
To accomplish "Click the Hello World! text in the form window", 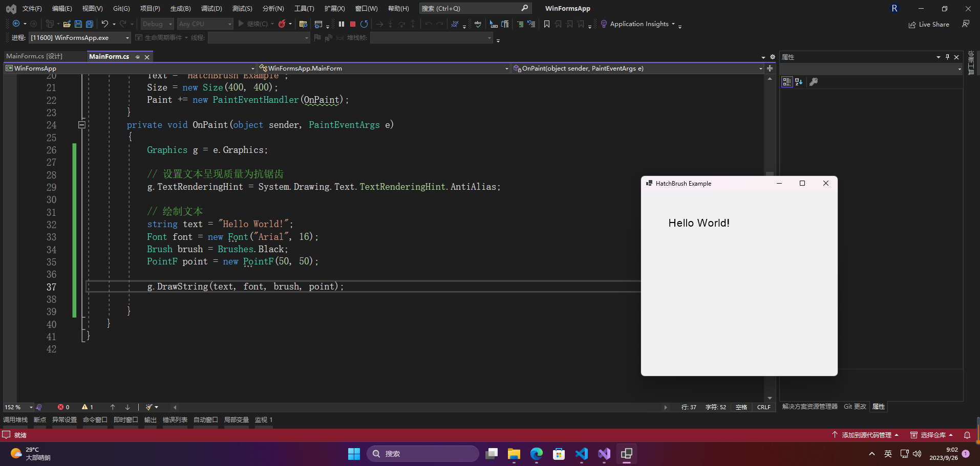I will click(x=699, y=223).
